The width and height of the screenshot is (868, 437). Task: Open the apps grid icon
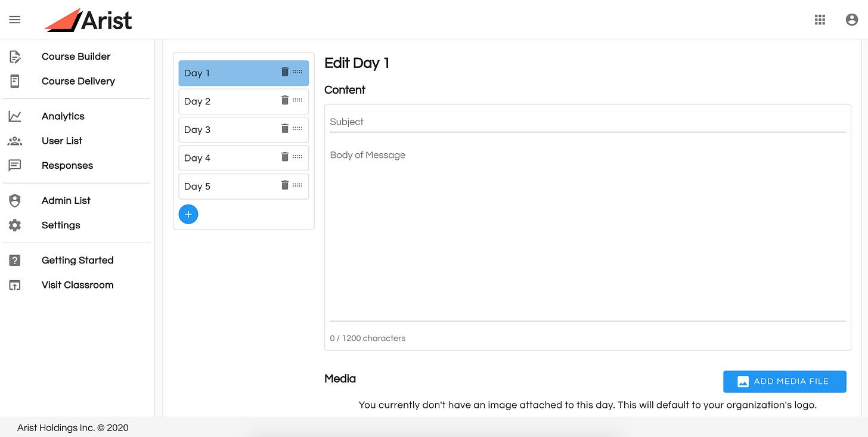[x=820, y=20]
